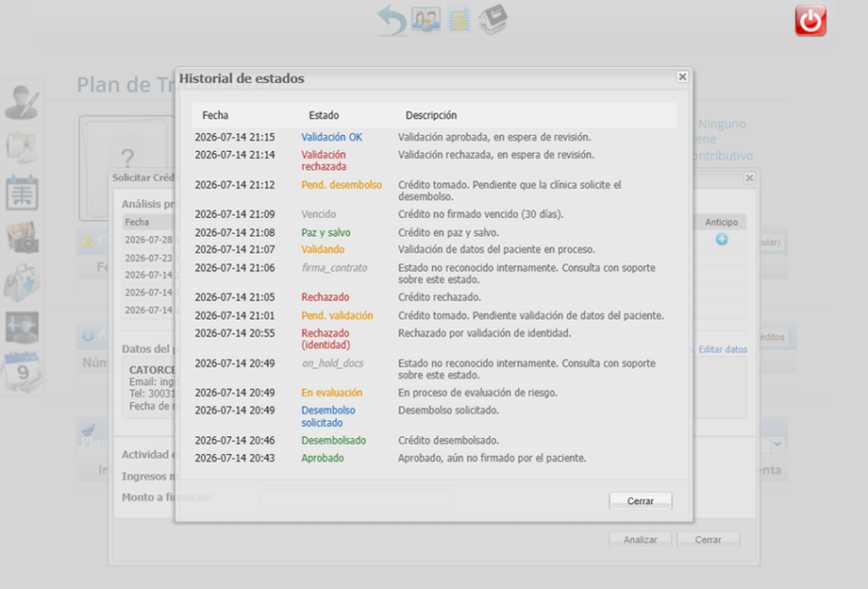Image resolution: width=868 pixels, height=589 pixels.
Task: Open the dollar invoice icon in top toolbar
Action: (459, 20)
